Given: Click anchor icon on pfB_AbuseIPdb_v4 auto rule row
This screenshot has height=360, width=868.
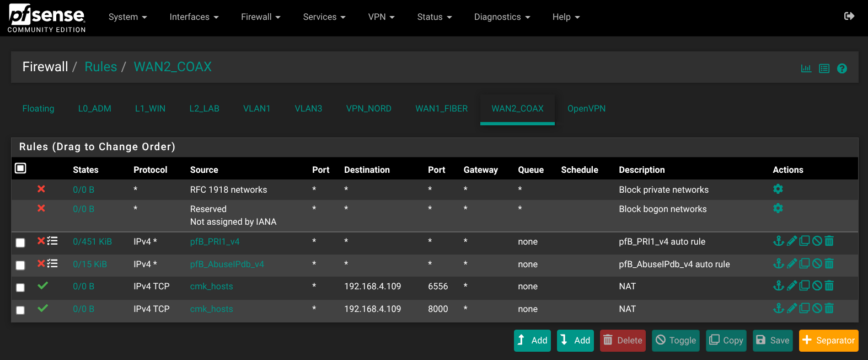Looking at the screenshot, I should click(x=778, y=264).
